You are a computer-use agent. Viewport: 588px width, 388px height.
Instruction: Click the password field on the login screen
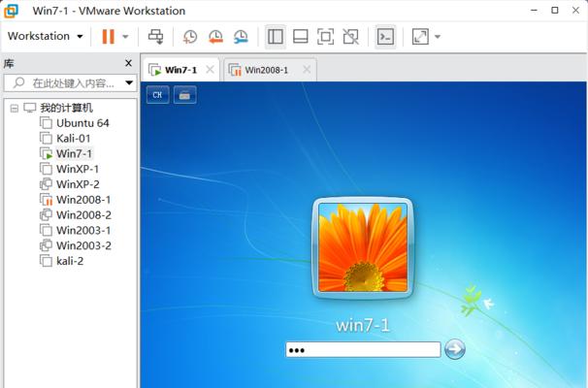click(x=363, y=350)
